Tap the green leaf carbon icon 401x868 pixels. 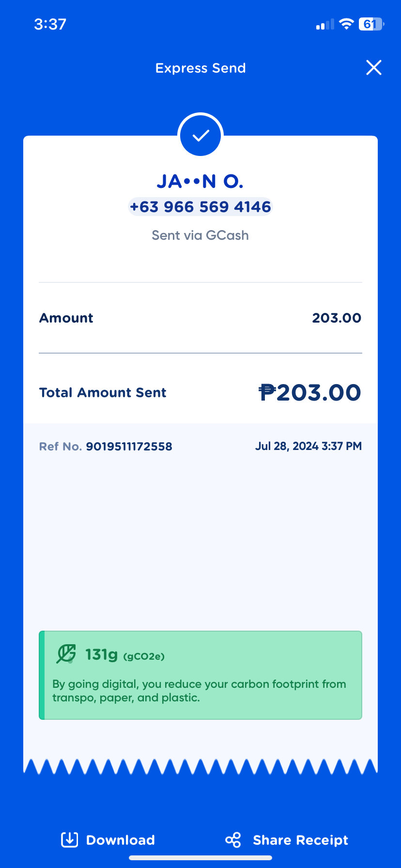click(x=66, y=654)
